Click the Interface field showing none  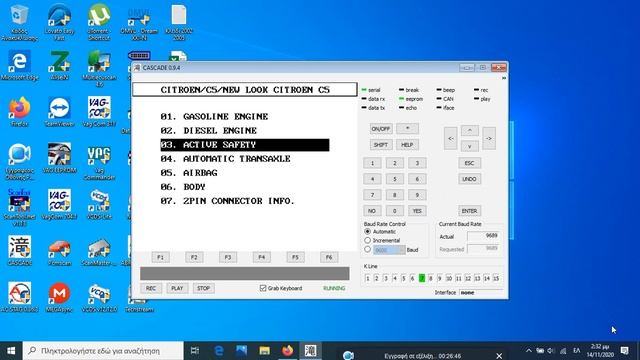[x=480, y=293]
